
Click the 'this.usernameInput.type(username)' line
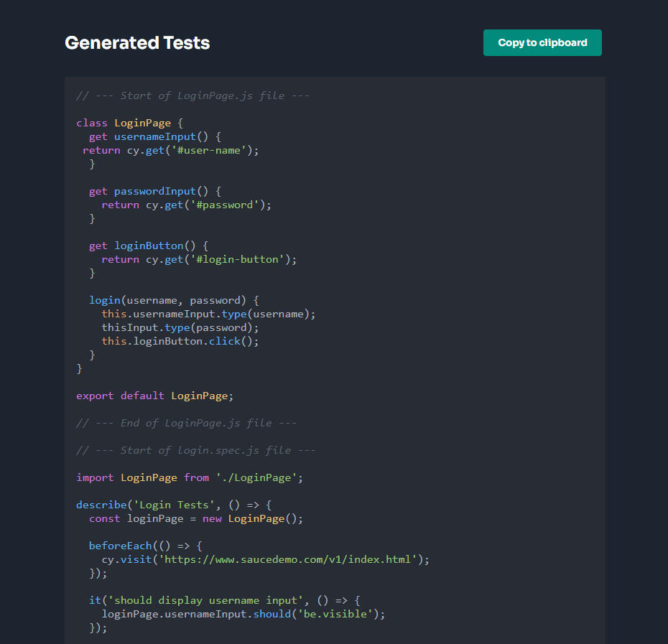coord(208,314)
